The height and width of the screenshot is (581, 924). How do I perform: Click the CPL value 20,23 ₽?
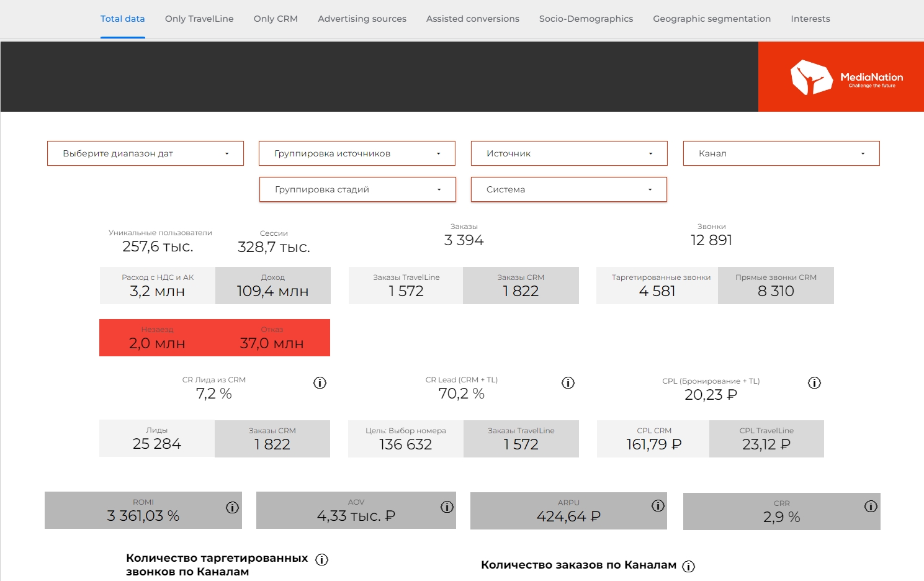tap(711, 395)
